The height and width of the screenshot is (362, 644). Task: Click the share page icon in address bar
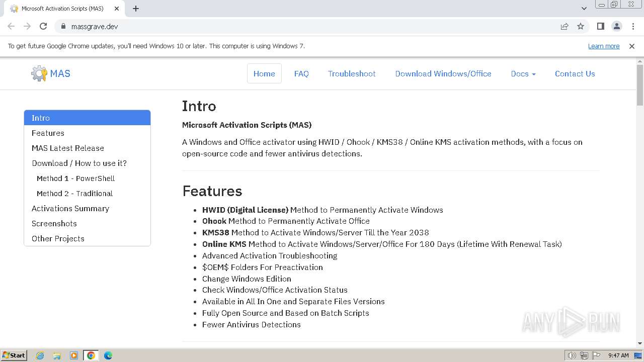pyautogui.click(x=565, y=26)
